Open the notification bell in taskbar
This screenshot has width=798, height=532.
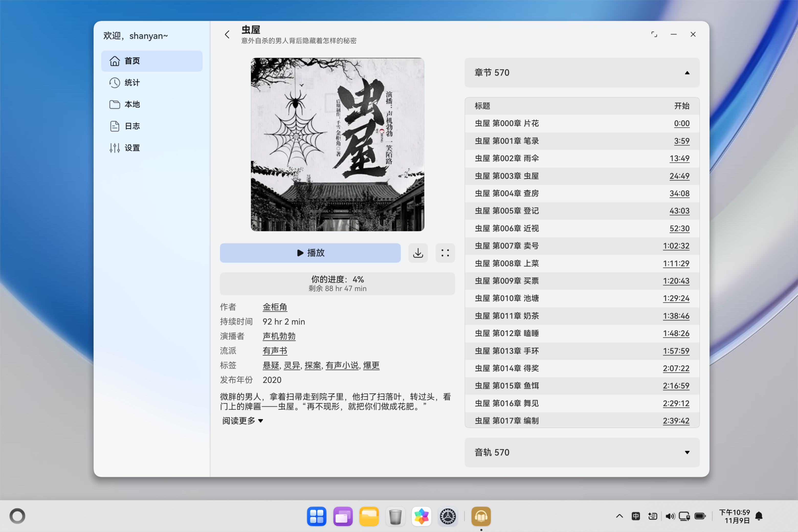pyautogui.click(x=759, y=516)
